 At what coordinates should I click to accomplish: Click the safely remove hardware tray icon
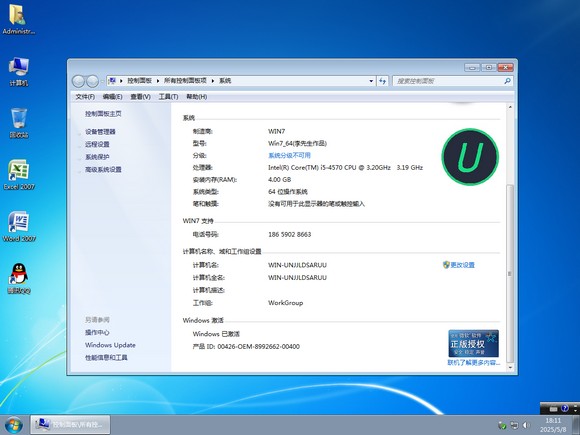pos(502,425)
